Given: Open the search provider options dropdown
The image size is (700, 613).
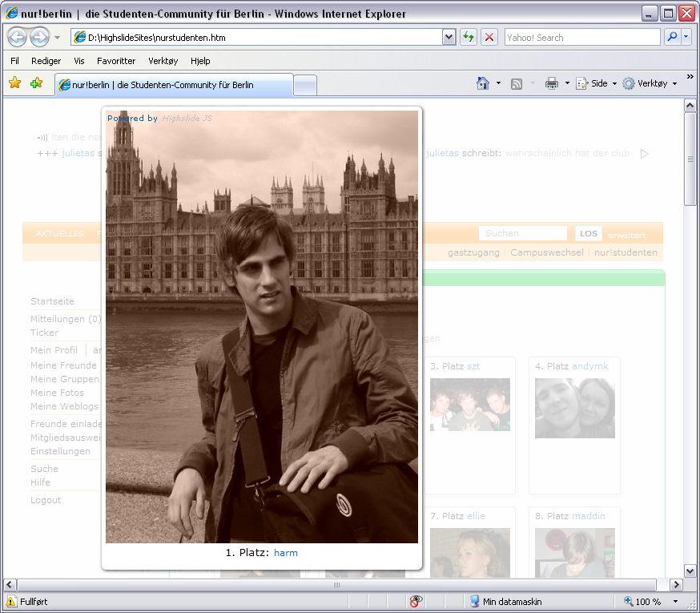Looking at the screenshot, I should pos(686,37).
